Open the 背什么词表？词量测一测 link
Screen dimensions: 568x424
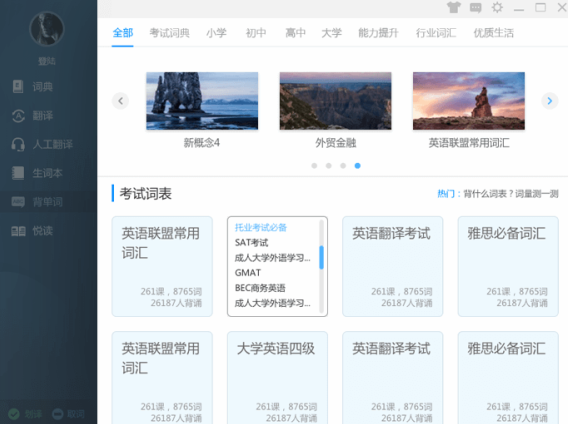(x=511, y=194)
